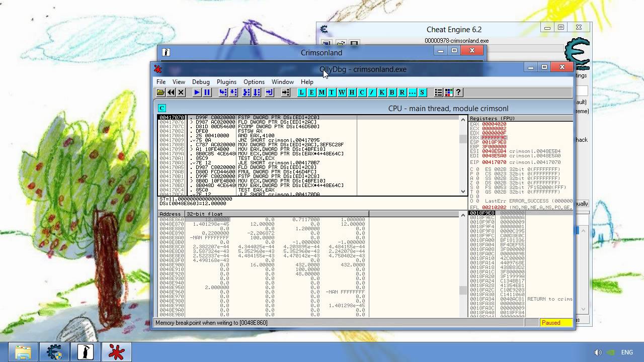The image size is (644, 362).
Task: Click the yellow Paused status indicator
Action: pyautogui.click(x=556, y=323)
